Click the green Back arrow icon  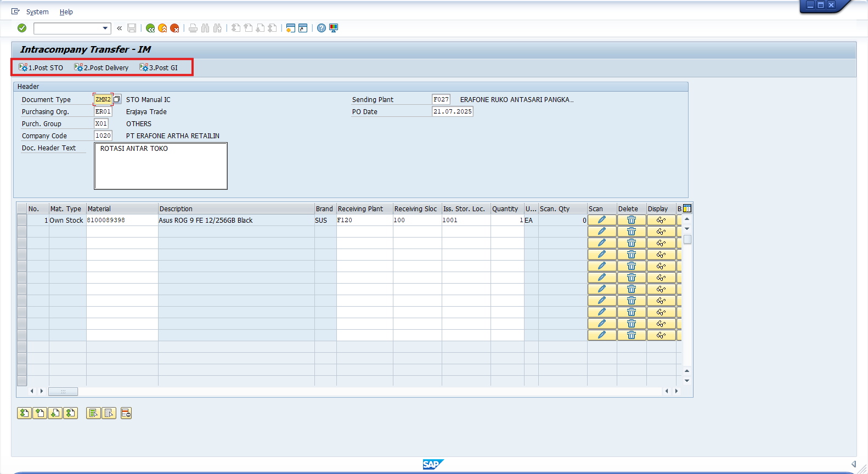(x=150, y=28)
